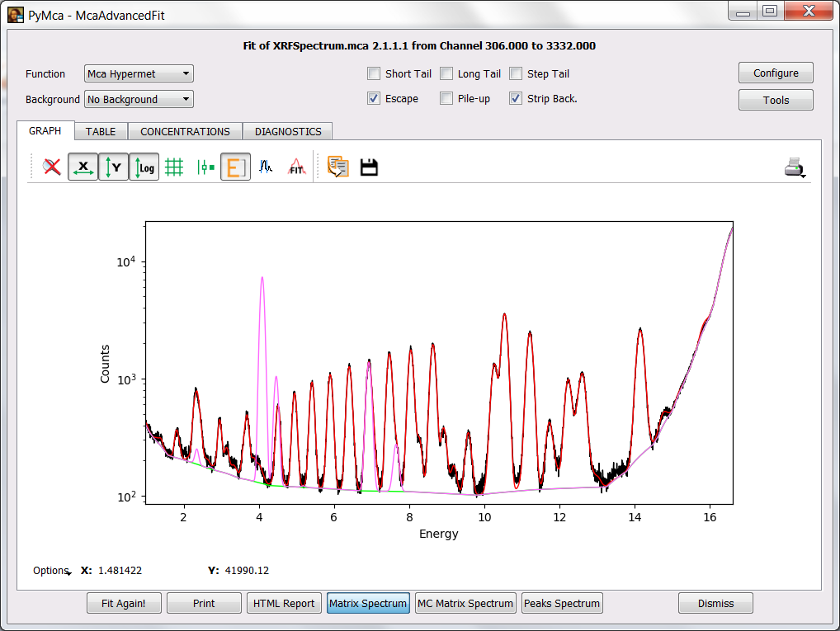Open the DIAGNOSTICS tab
This screenshot has height=631, width=840.
click(x=288, y=132)
